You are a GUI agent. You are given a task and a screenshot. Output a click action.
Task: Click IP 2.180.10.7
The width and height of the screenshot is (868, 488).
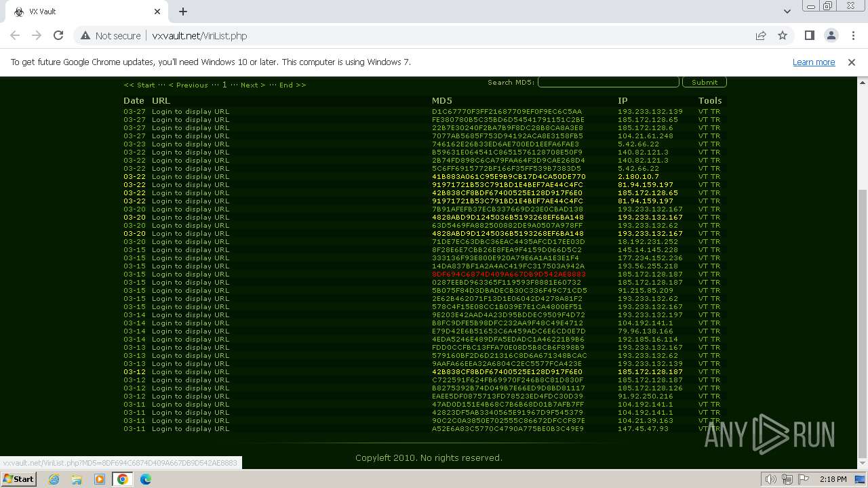point(638,177)
